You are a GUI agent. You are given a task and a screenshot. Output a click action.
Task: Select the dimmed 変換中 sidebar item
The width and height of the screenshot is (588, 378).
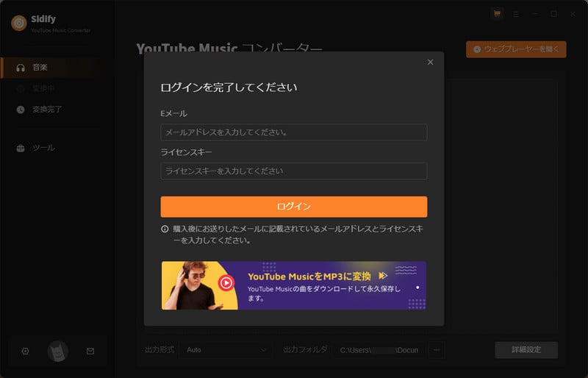click(43, 88)
